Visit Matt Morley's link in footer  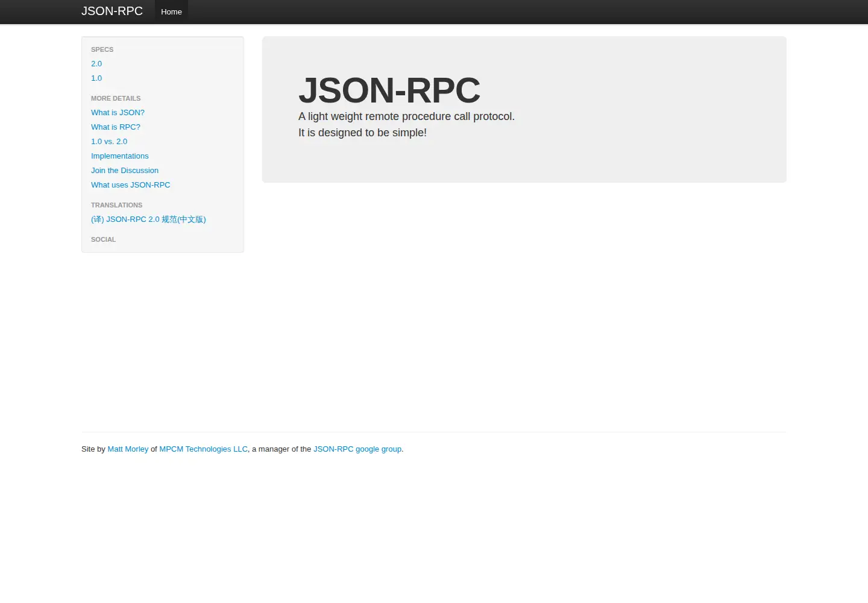click(128, 449)
